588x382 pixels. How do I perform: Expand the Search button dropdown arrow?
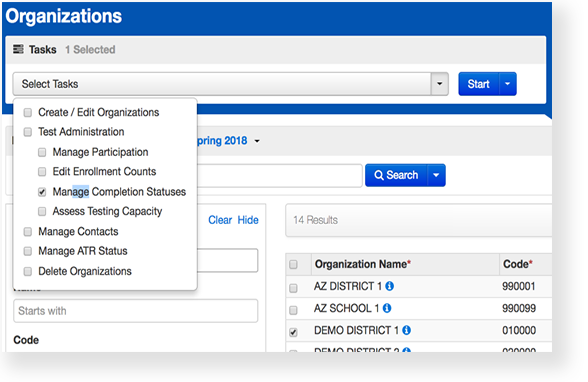pyautogui.click(x=436, y=175)
